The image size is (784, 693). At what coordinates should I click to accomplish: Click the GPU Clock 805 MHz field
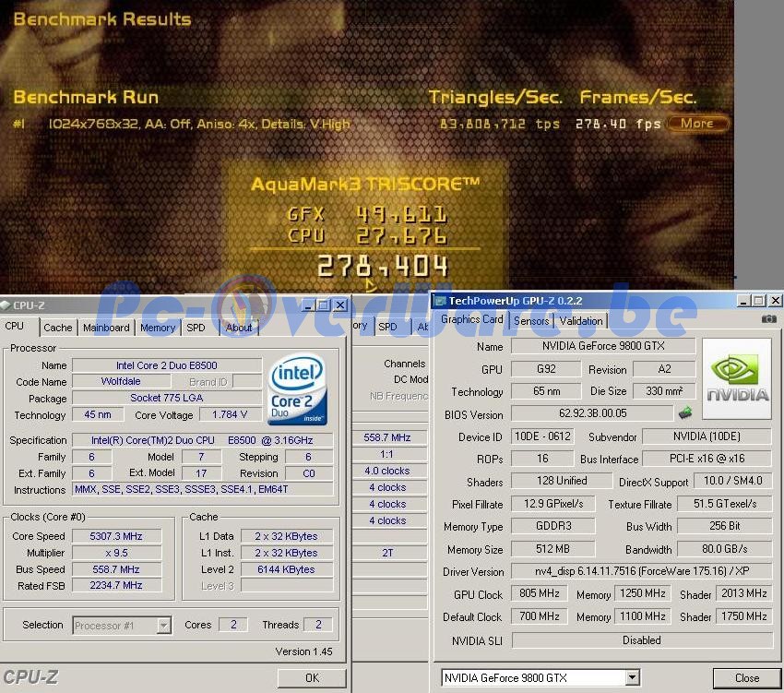click(539, 593)
